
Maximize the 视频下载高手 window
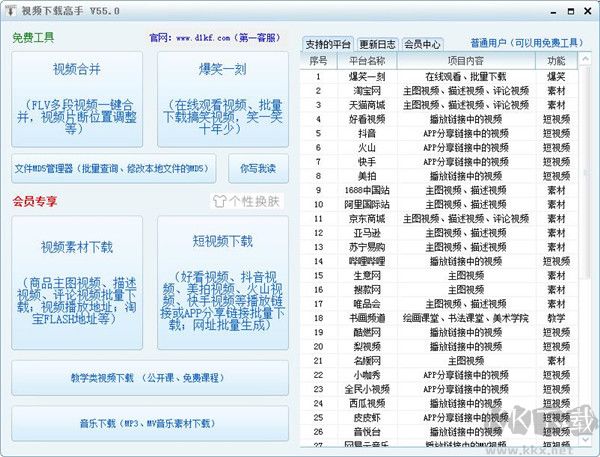[571, 11]
